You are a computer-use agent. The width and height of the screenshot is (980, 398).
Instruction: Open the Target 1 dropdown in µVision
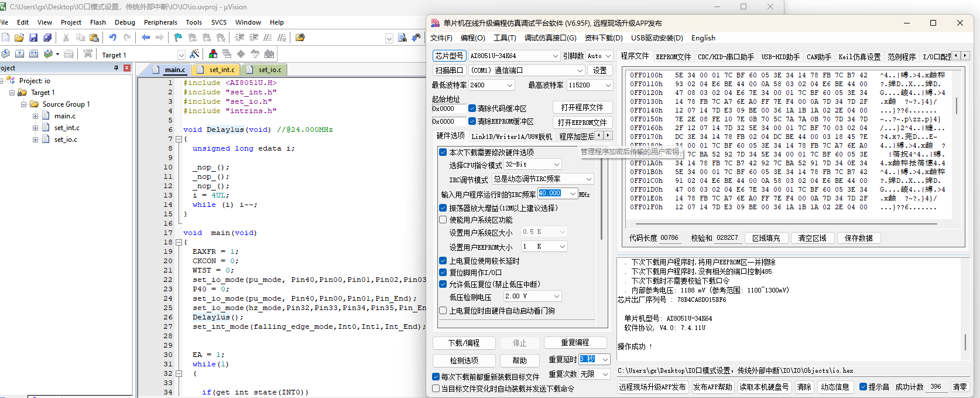point(181,55)
